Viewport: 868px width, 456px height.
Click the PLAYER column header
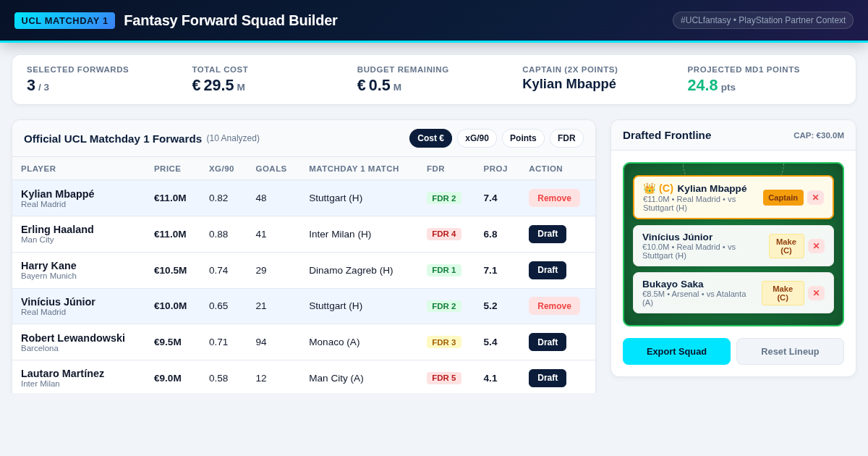click(38, 169)
